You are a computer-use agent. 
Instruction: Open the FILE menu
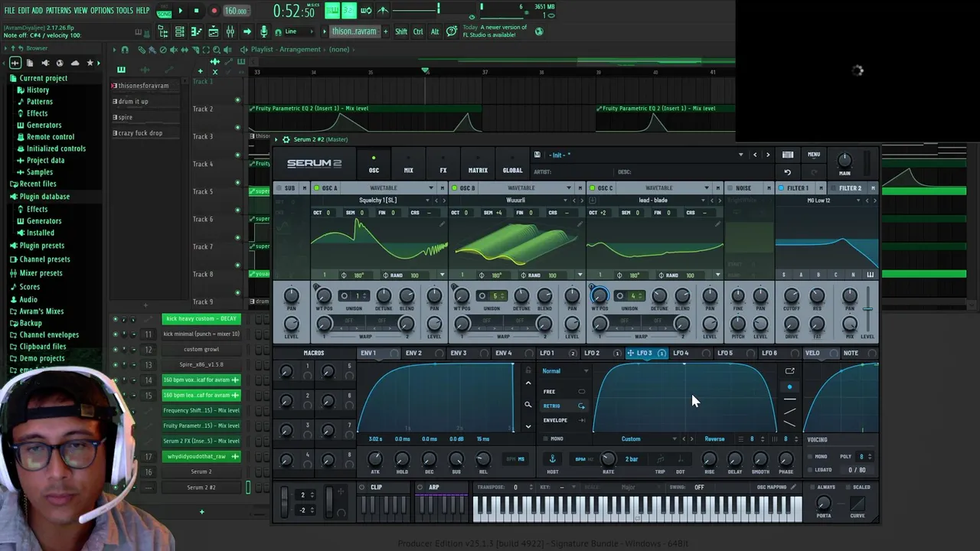[x=10, y=10]
